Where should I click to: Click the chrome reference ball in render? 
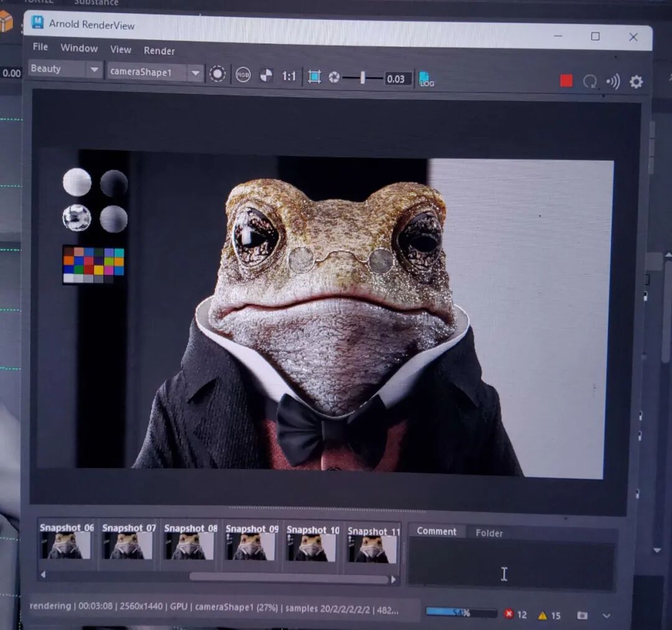[77, 218]
